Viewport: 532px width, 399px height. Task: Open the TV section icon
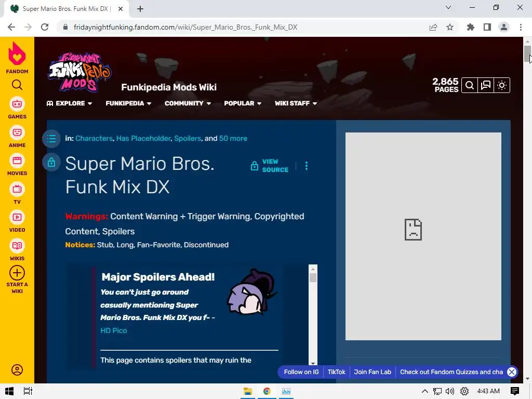pyautogui.click(x=17, y=189)
